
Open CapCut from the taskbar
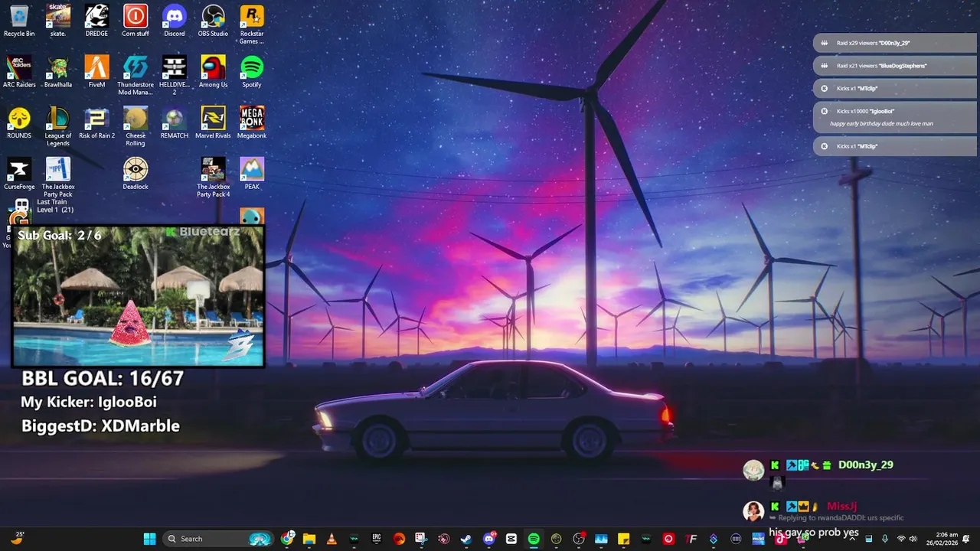pos(511,539)
